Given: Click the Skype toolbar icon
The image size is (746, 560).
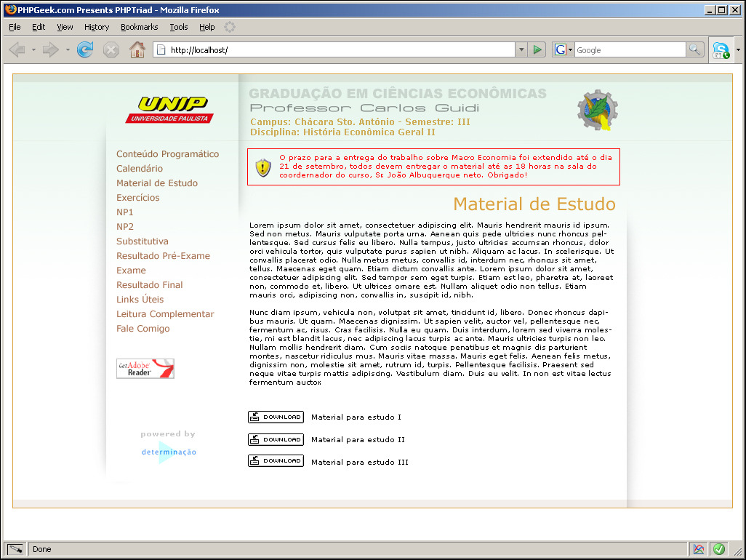Looking at the screenshot, I should [x=721, y=50].
